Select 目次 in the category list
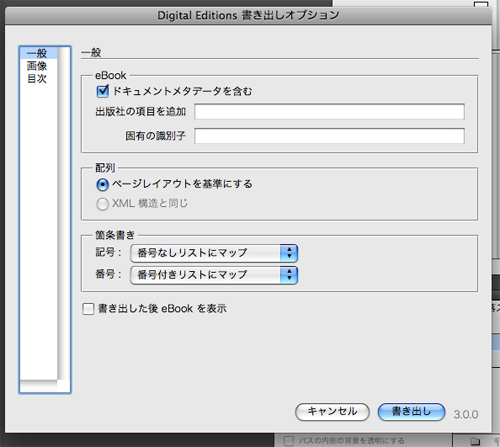Viewport: 500px width, 447px height. tap(37, 79)
